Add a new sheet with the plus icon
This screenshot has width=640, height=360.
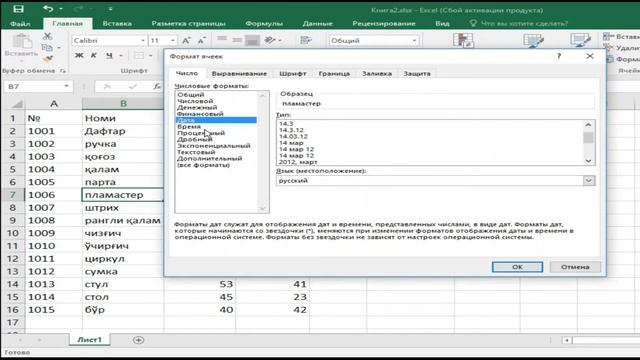[138, 340]
